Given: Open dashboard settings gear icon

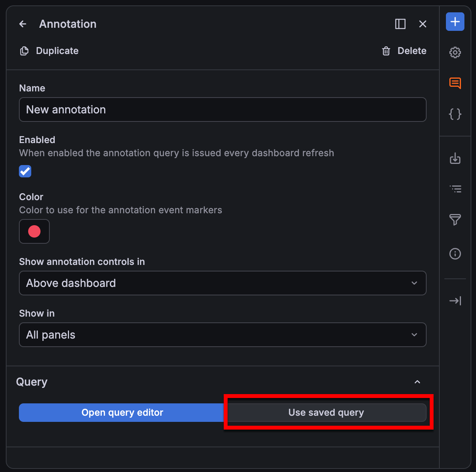Looking at the screenshot, I should (455, 52).
